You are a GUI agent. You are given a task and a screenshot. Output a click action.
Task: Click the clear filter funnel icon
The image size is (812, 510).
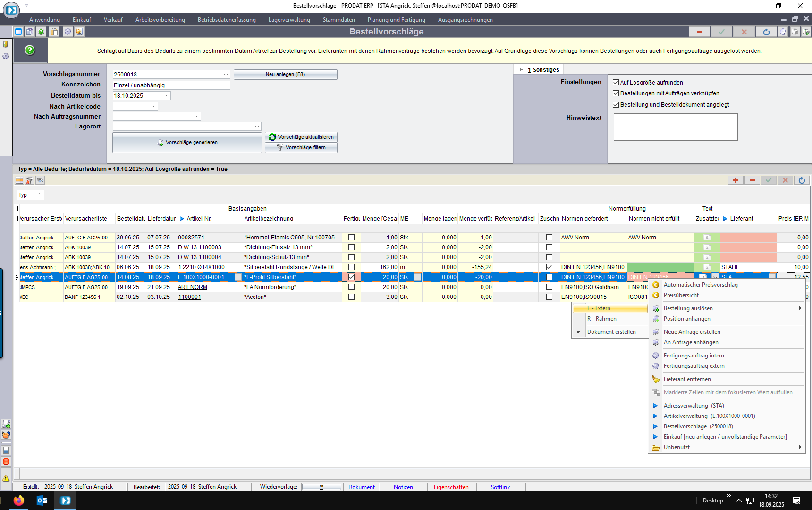coord(30,180)
